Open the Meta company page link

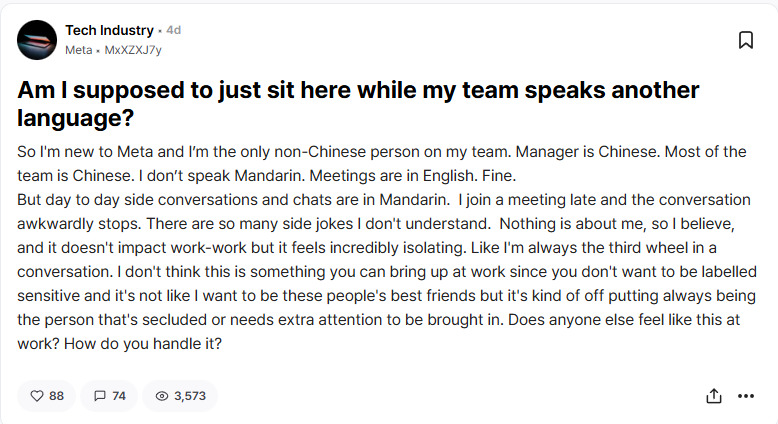click(79, 50)
